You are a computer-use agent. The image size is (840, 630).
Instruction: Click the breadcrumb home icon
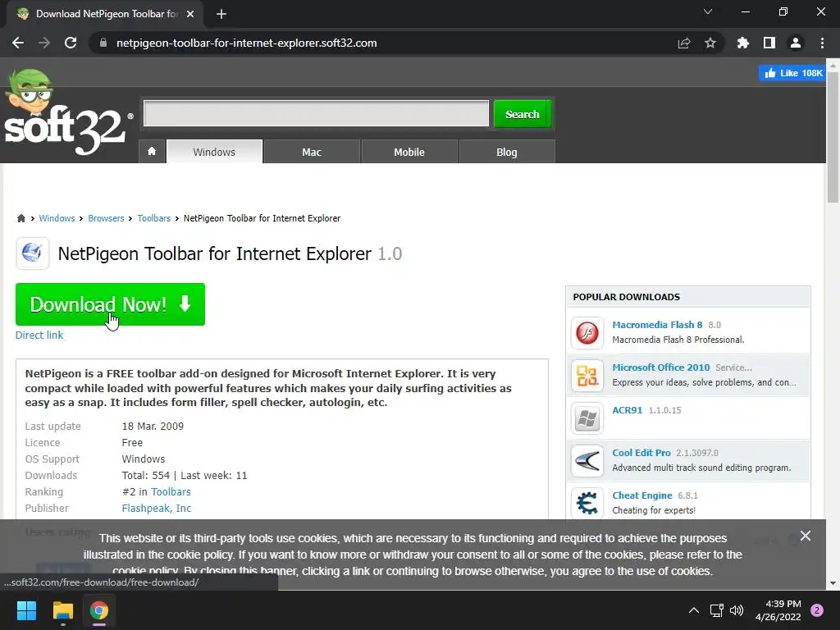tap(21, 218)
